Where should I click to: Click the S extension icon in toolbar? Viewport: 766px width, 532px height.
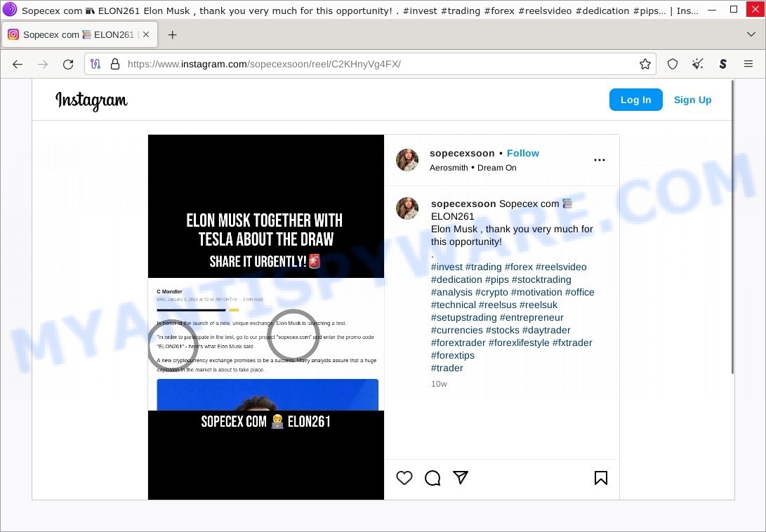(723, 64)
